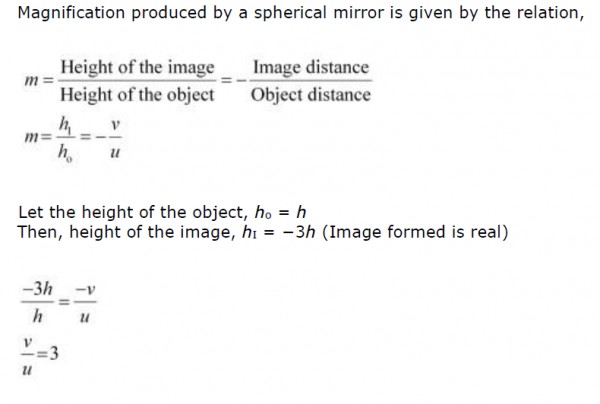Click the negative v over u in second equation

109,138
